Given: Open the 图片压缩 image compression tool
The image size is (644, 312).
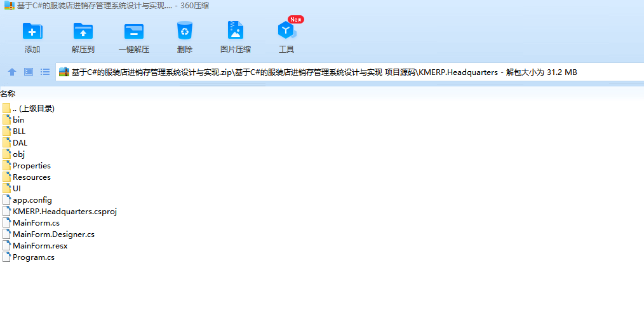Looking at the screenshot, I should coord(236,31).
